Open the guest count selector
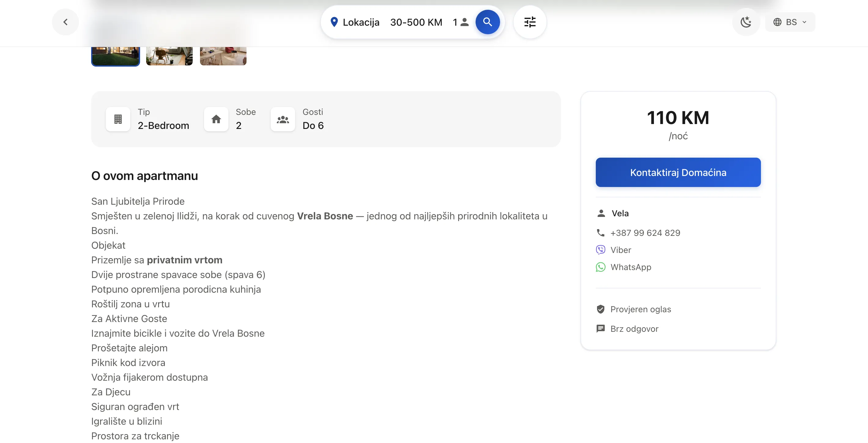 pyautogui.click(x=460, y=22)
